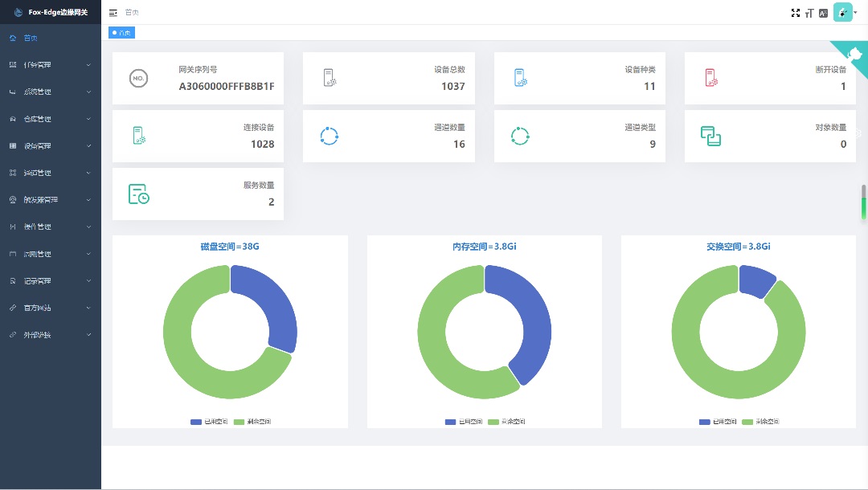Image resolution: width=868 pixels, height=490 pixels.
Task: Open dropdown arrow next to user avatar
Action: [x=856, y=13]
